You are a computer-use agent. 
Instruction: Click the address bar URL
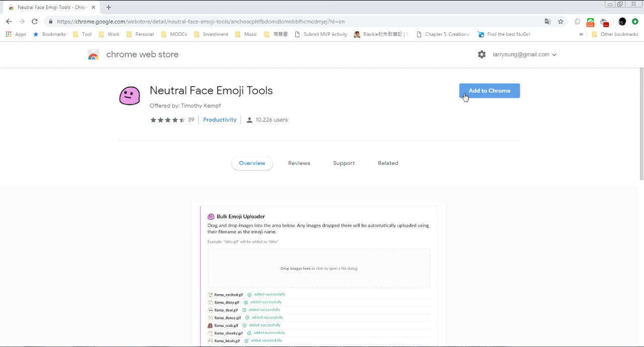pos(201,22)
